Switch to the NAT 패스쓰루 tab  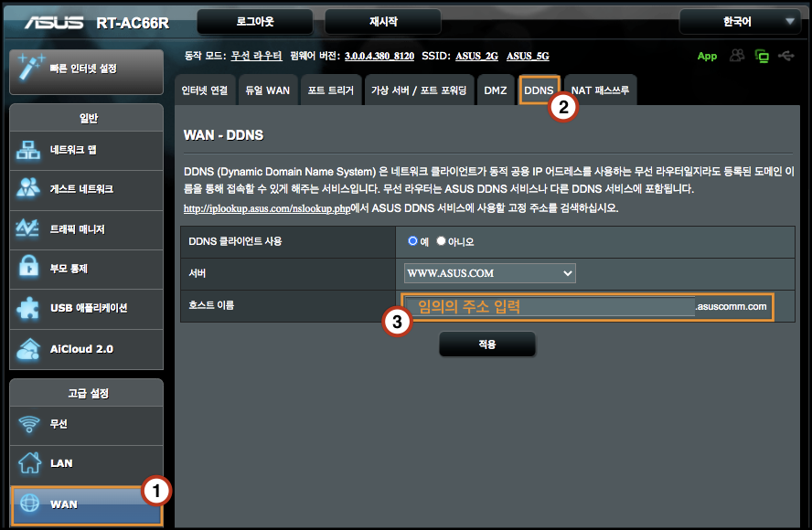pos(600,90)
